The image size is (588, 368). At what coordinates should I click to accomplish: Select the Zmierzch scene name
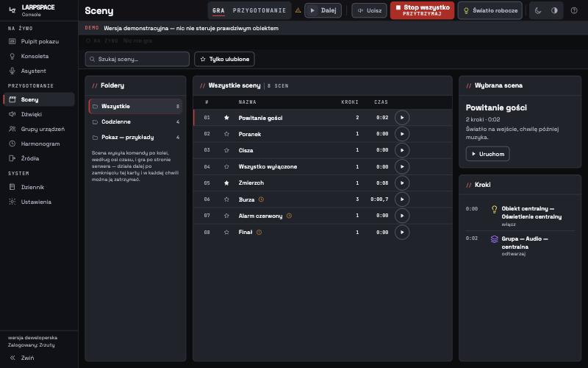click(251, 183)
